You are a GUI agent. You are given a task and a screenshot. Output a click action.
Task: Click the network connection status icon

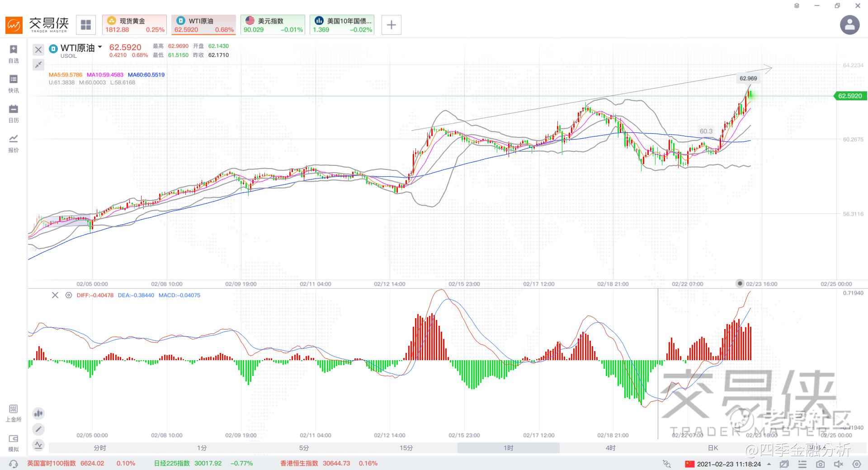coord(667,464)
